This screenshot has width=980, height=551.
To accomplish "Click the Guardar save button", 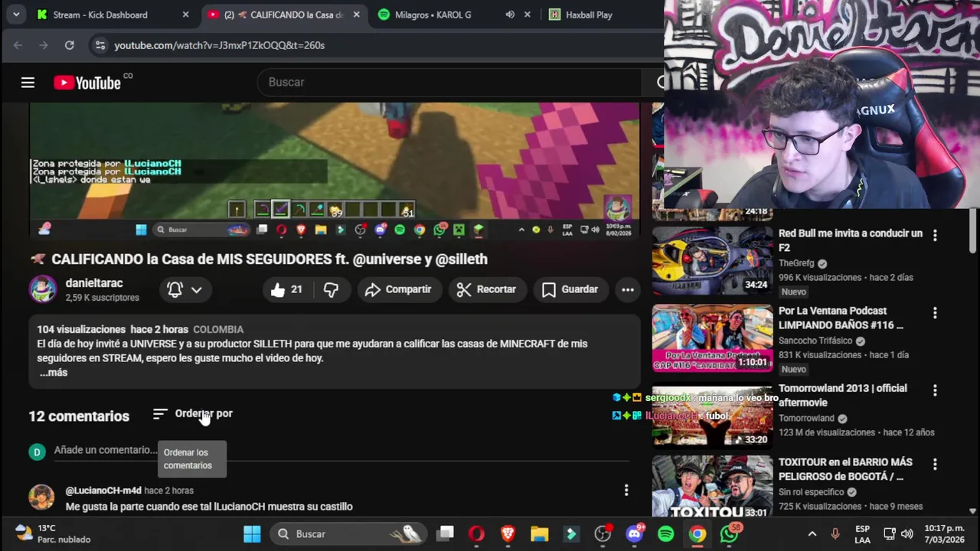I will click(x=570, y=289).
